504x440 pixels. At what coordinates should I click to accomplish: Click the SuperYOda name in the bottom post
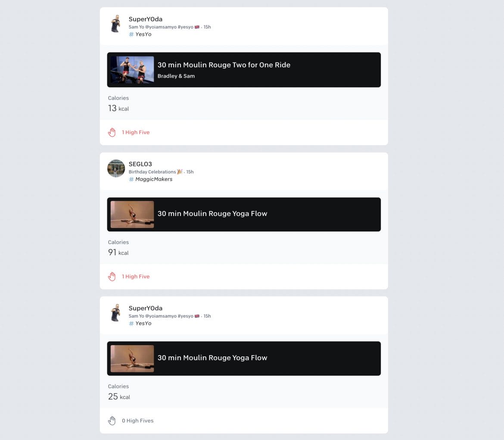145,308
